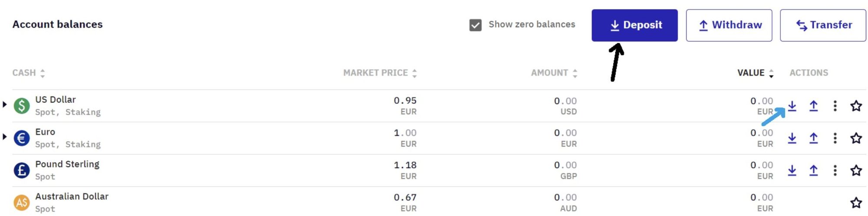
Task: Favorite US Dollar with the star icon
Action: pyautogui.click(x=856, y=106)
